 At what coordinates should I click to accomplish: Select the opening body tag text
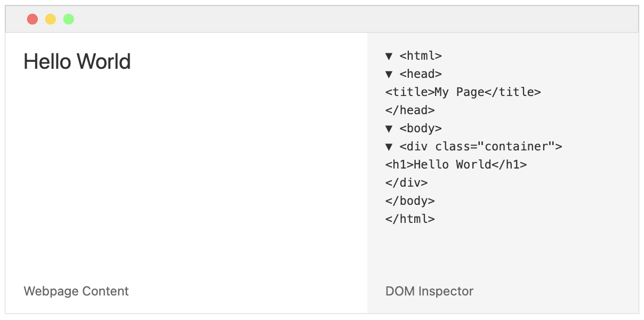[421, 129]
